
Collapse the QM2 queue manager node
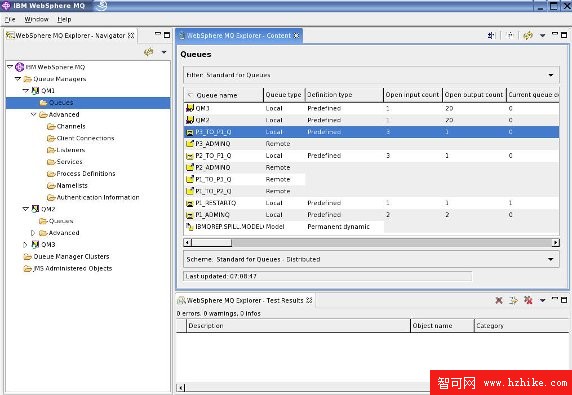25,209
